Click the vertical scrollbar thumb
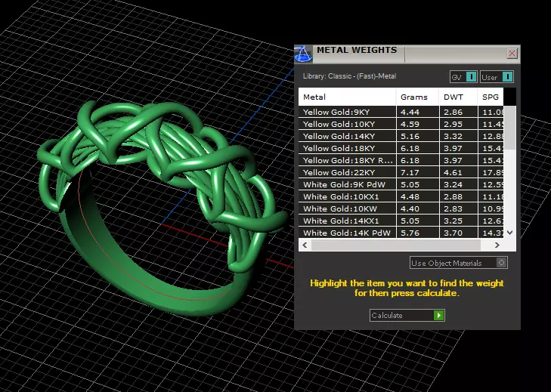The height and width of the screenshot is (392, 551). tap(510, 128)
